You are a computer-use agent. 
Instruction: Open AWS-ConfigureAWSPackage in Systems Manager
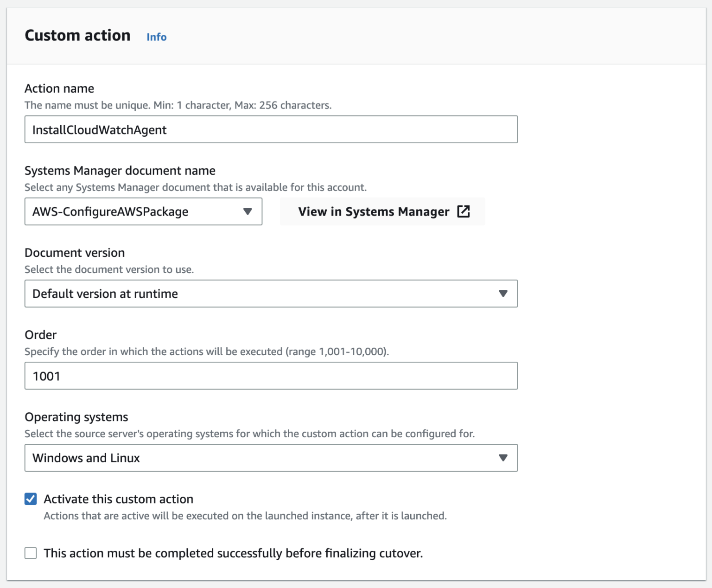click(x=382, y=211)
